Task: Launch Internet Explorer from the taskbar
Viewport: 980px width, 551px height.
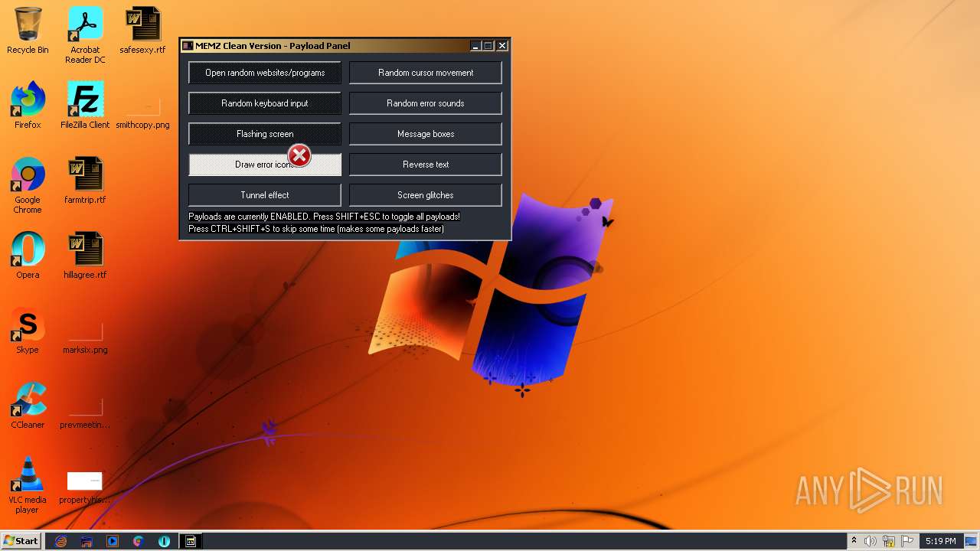Action: tap(61, 541)
